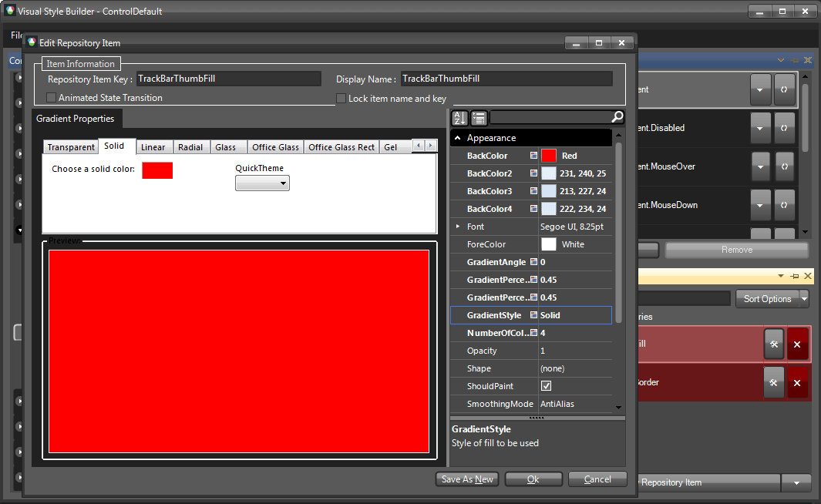Select the alphabetical sort icon in properties panel
The width and height of the screenshot is (821, 504).
tap(458, 118)
